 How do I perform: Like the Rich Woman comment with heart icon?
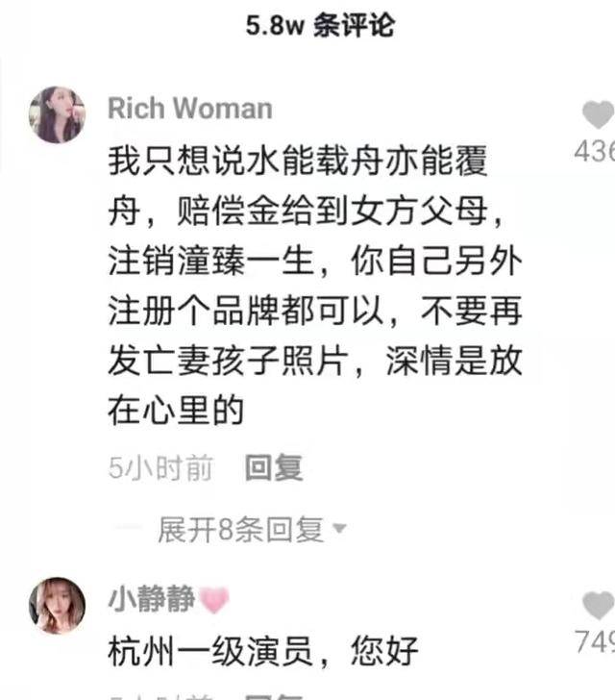click(x=599, y=114)
